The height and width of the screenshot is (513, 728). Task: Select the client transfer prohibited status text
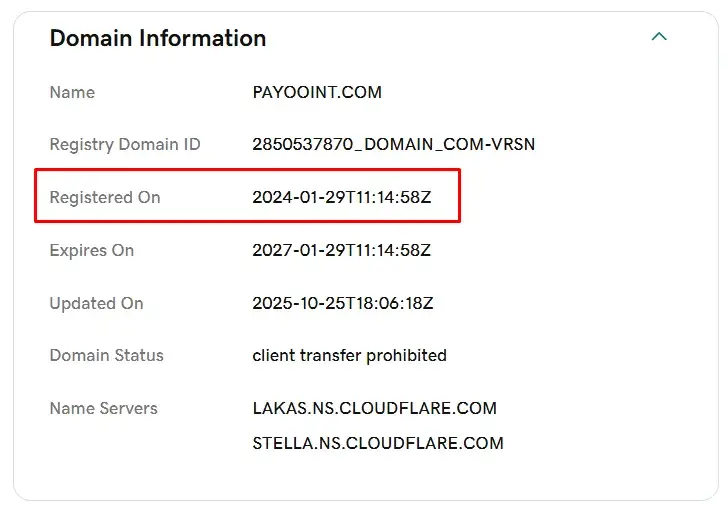pyautogui.click(x=350, y=356)
